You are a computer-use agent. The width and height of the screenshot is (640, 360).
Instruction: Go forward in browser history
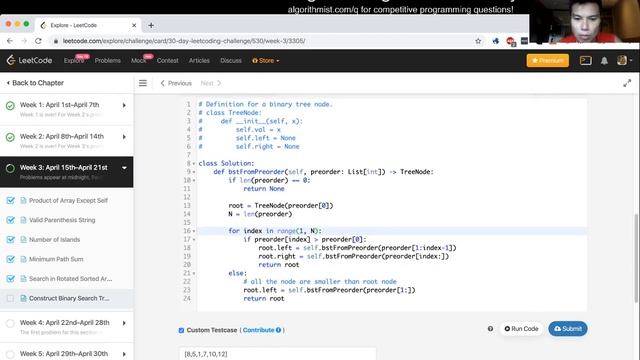[x=24, y=41]
